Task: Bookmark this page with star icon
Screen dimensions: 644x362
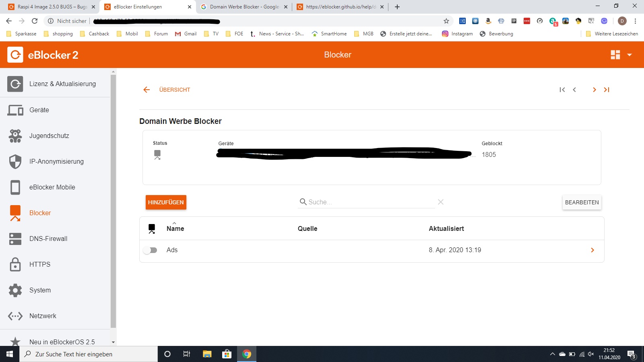Action: [x=446, y=21]
